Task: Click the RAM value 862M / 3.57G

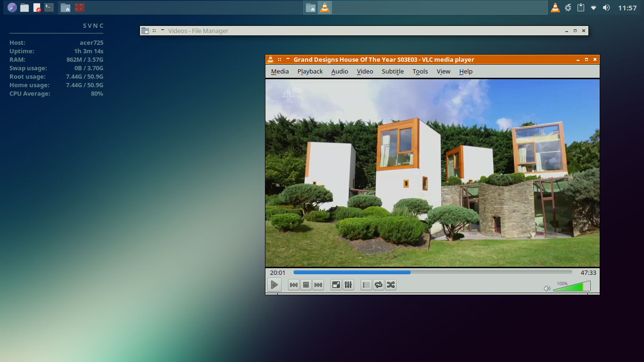Action: [85, 60]
